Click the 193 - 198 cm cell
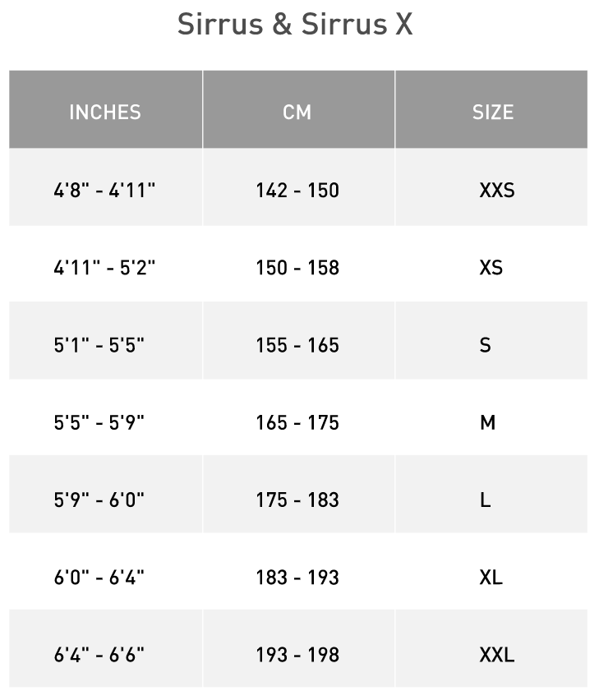The width and height of the screenshot is (599, 700). click(x=297, y=655)
